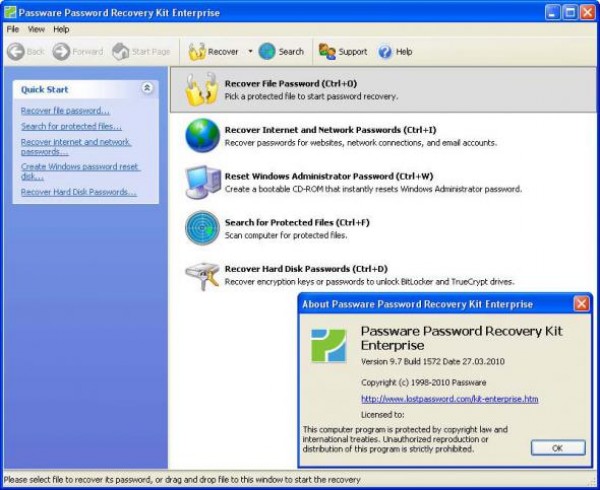This screenshot has width=600, height=490.
Task: Click the Forward arrow toolbar icon
Action: [x=61, y=51]
